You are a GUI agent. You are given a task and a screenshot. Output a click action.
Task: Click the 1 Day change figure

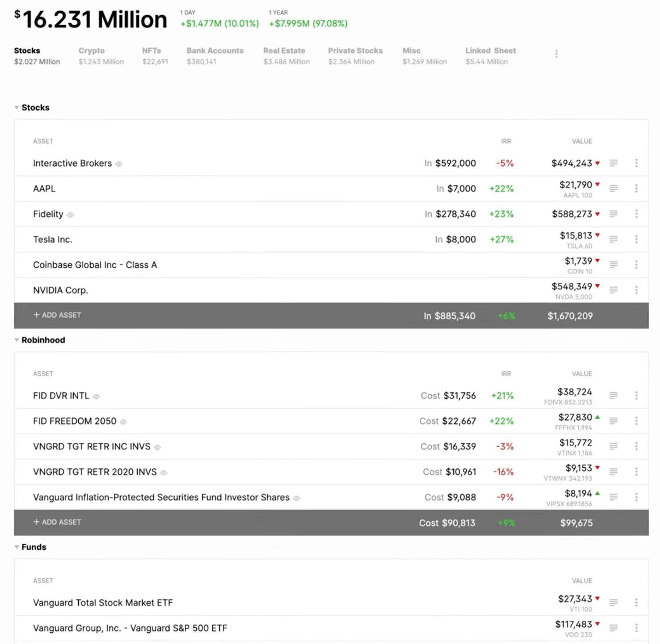pyautogui.click(x=220, y=24)
